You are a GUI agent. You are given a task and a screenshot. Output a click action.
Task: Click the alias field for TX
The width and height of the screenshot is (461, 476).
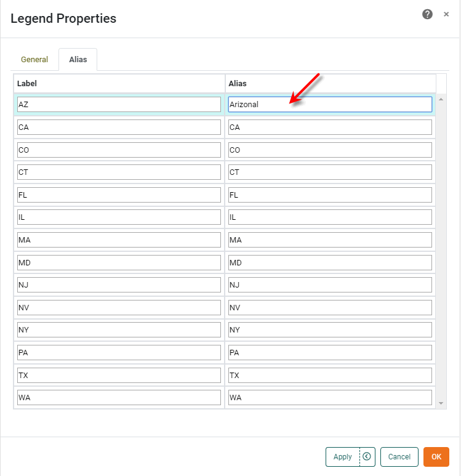(329, 375)
